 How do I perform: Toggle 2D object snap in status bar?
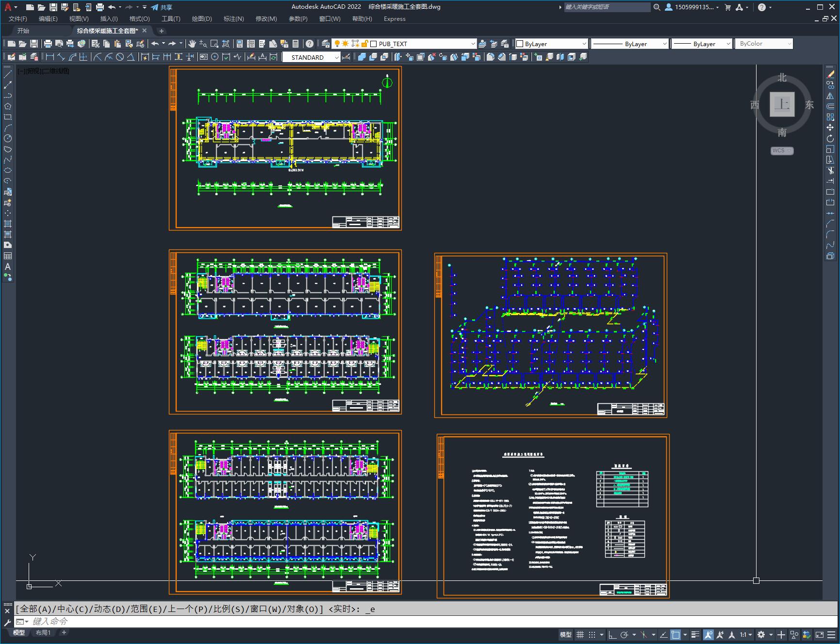tap(675, 635)
